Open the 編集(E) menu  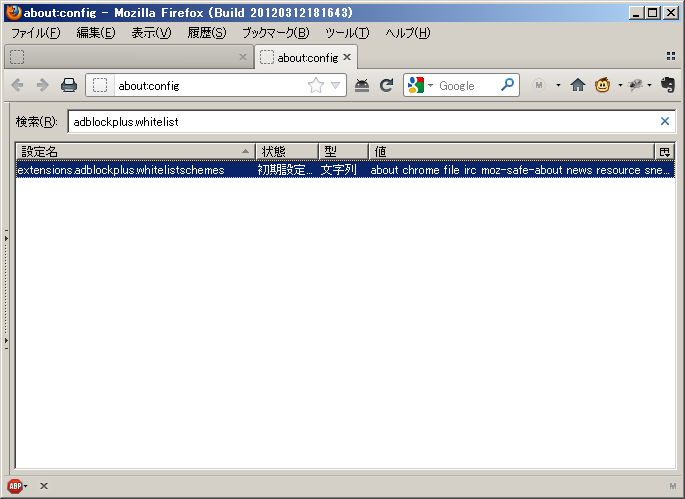click(x=96, y=33)
